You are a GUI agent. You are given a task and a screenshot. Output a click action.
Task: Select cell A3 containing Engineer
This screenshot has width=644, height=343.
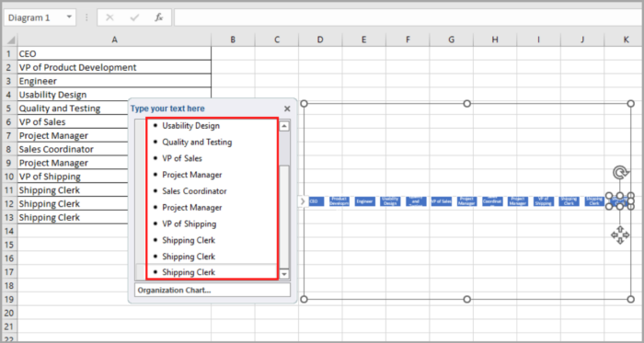point(114,81)
